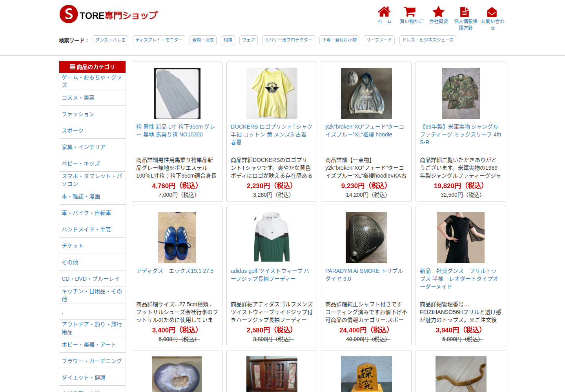This screenshot has width=565, height=392.
Task: Choose the サーフボード search tag
Action: pyautogui.click(x=379, y=40)
